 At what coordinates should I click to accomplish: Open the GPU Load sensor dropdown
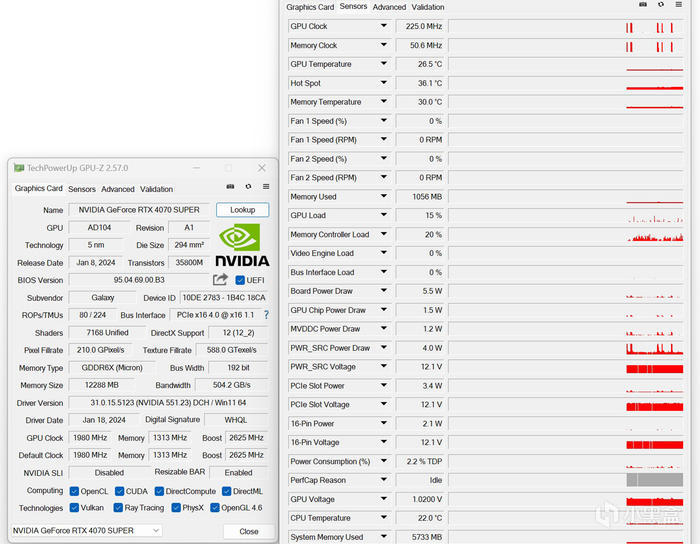tap(383, 215)
